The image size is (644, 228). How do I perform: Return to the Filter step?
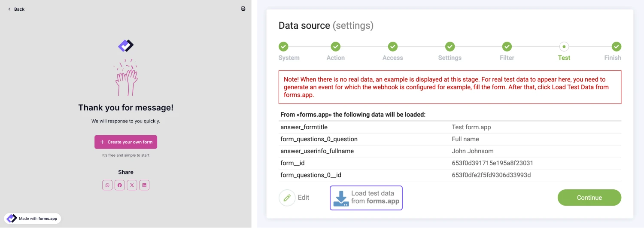[x=507, y=47]
